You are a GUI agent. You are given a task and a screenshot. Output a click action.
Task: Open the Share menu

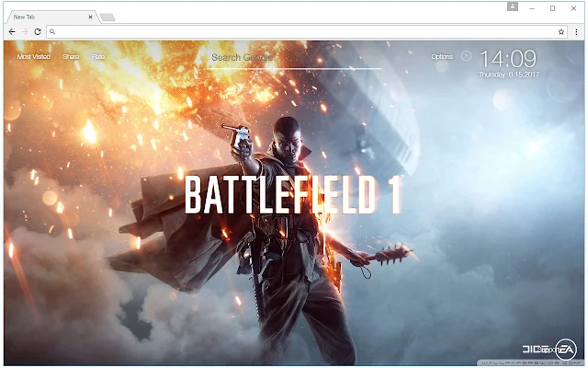(x=71, y=57)
